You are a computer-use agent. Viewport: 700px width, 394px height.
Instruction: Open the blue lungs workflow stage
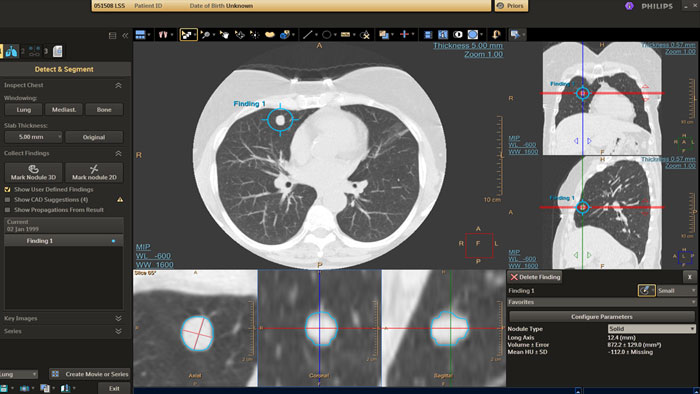(x=11, y=51)
